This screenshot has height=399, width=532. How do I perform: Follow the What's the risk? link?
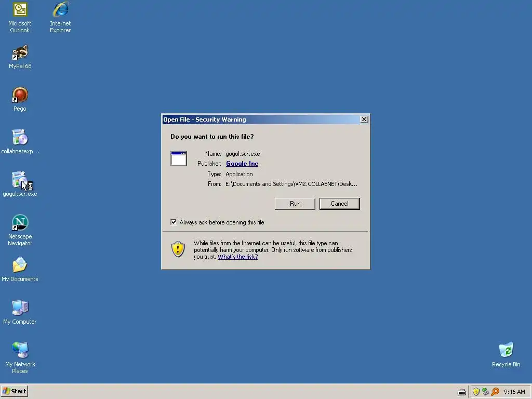pos(237,257)
